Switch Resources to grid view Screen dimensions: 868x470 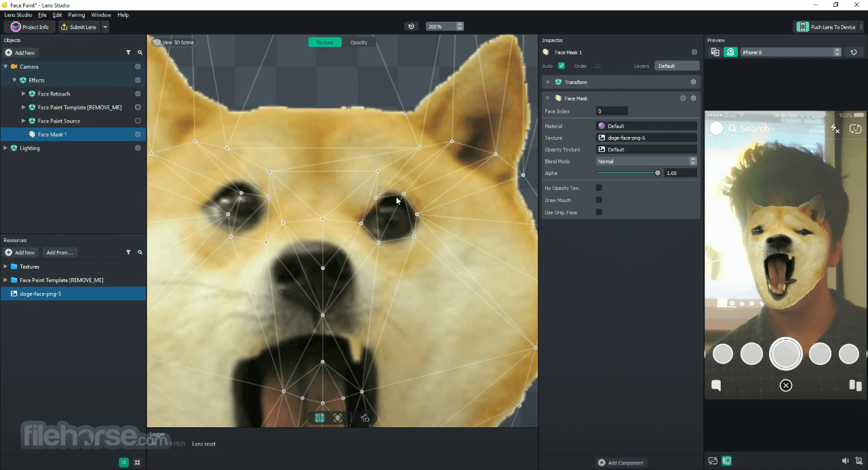[137, 463]
